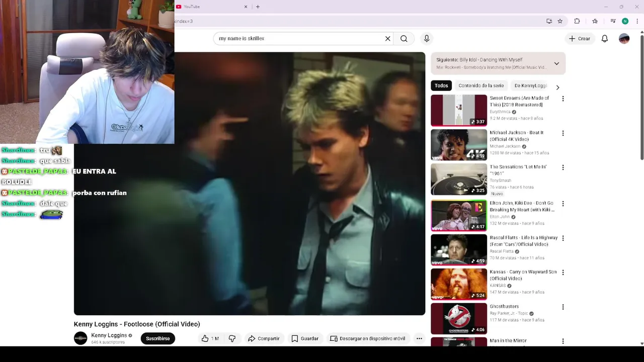Click Ghostbusters video title text
Image resolution: width=644 pixels, height=362 pixels.
[504, 306]
